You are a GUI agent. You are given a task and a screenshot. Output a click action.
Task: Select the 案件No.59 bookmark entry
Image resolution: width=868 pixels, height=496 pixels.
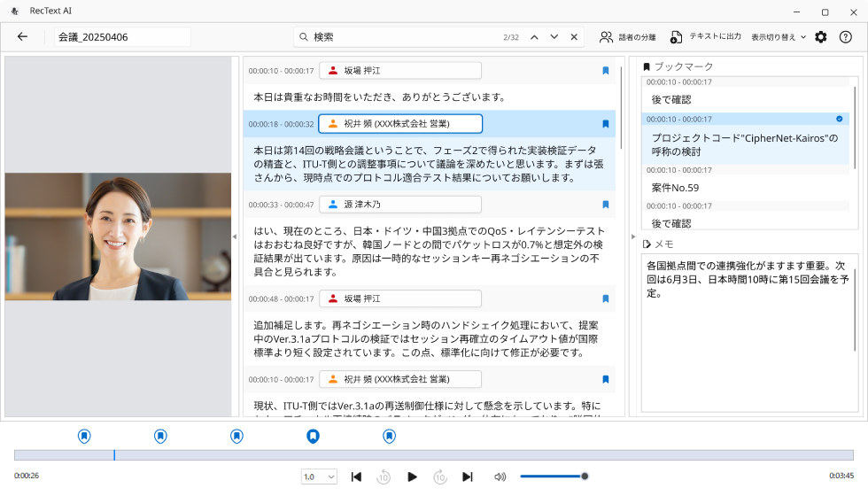[x=675, y=188]
